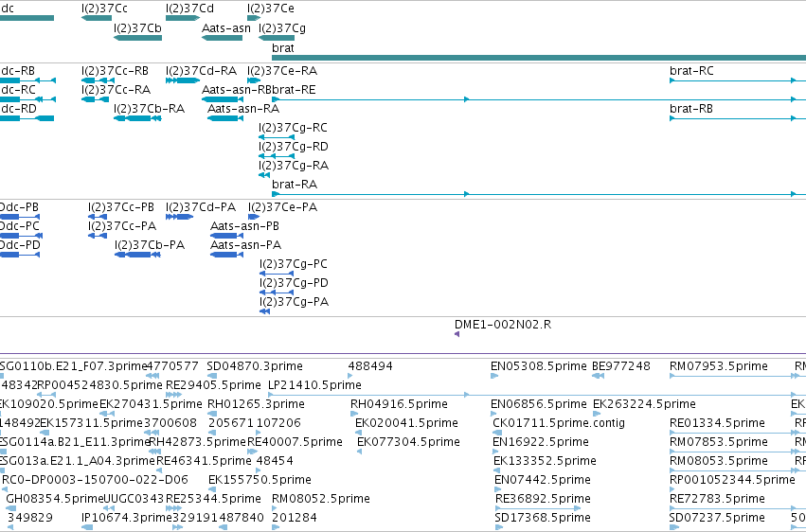Click EST EK133352.5prime
806x532 pixels.
496,470
